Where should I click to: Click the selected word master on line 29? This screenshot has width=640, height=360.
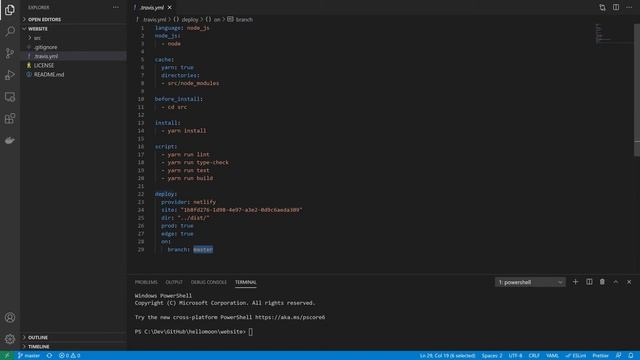tap(203, 249)
